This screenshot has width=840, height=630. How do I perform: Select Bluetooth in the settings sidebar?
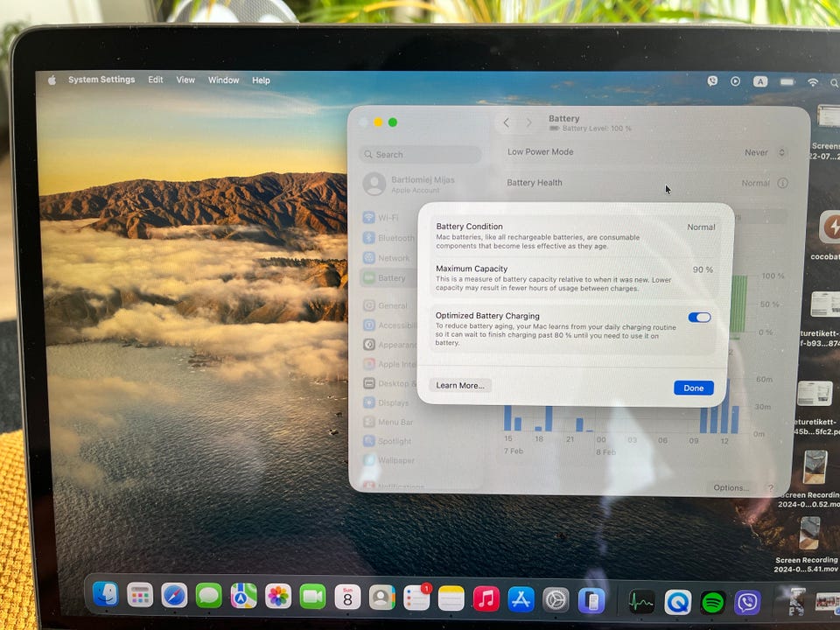click(x=388, y=238)
